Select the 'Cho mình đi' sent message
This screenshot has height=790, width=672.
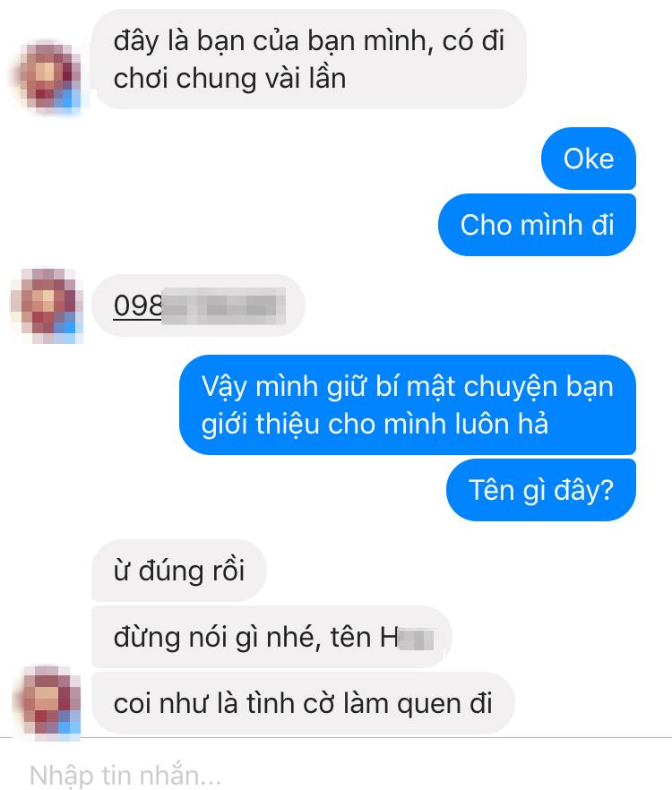[x=537, y=225]
